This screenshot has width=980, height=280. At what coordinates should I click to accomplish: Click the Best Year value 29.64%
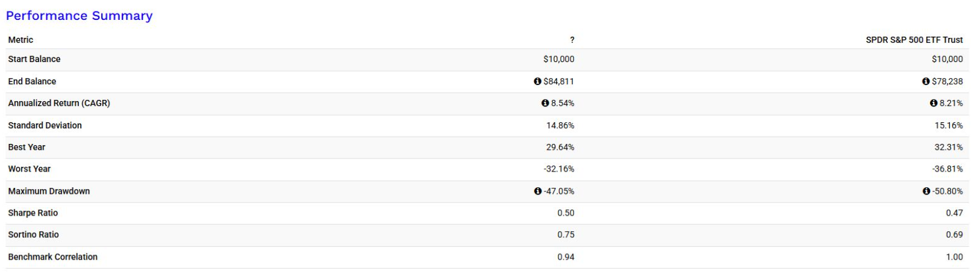pyautogui.click(x=560, y=147)
